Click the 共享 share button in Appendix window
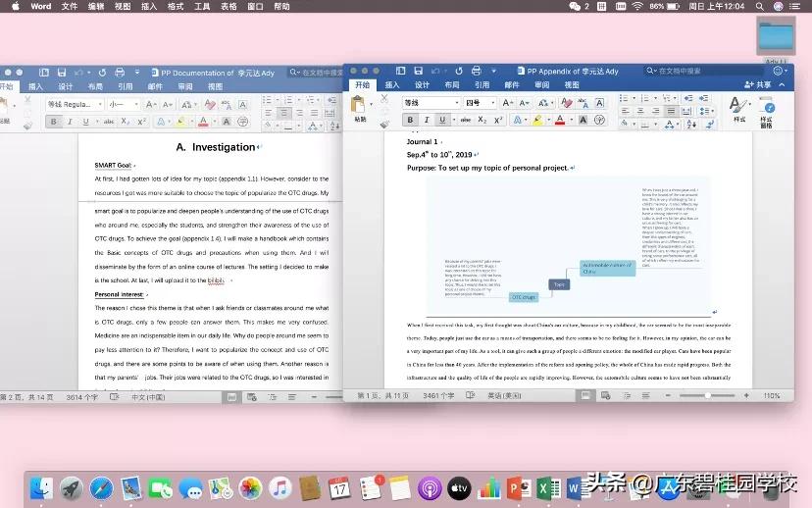 click(758, 84)
